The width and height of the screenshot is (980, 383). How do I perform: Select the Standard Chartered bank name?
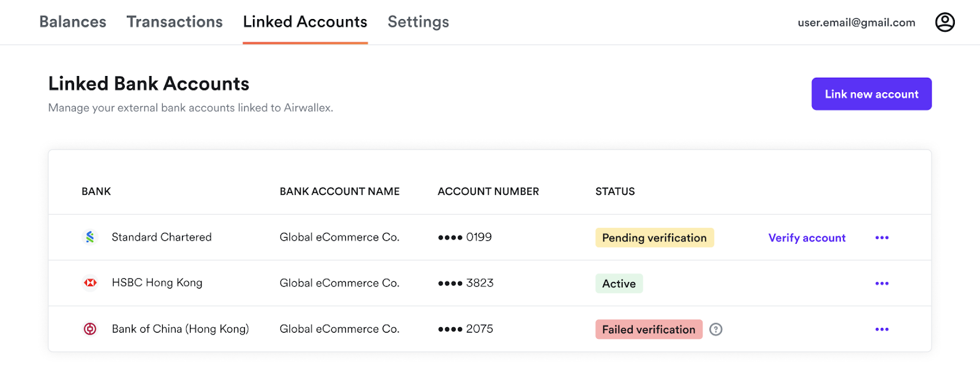(x=162, y=237)
